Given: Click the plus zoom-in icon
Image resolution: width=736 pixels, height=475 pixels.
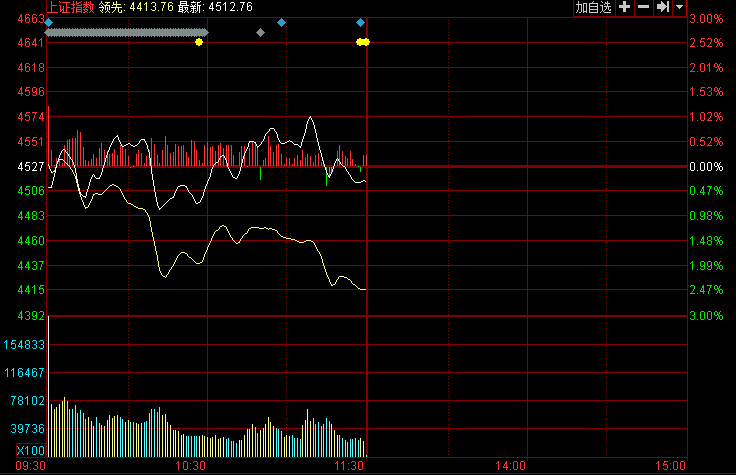Looking at the screenshot, I should (624, 7).
